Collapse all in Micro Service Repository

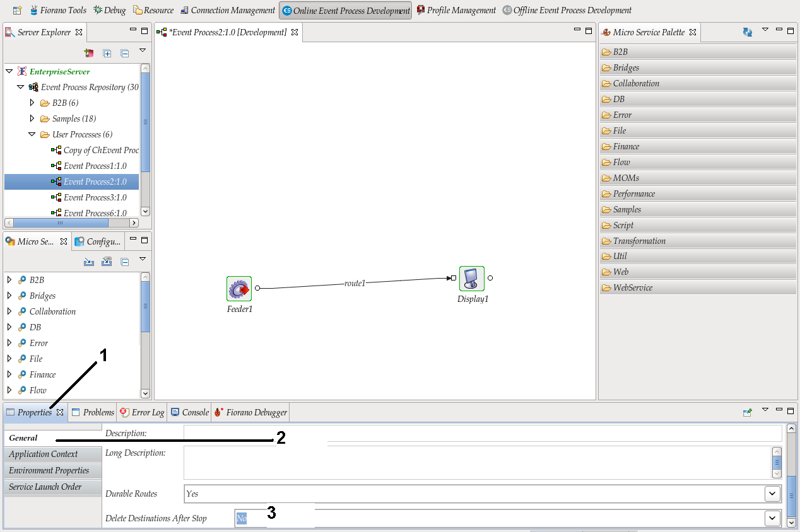click(x=125, y=262)
